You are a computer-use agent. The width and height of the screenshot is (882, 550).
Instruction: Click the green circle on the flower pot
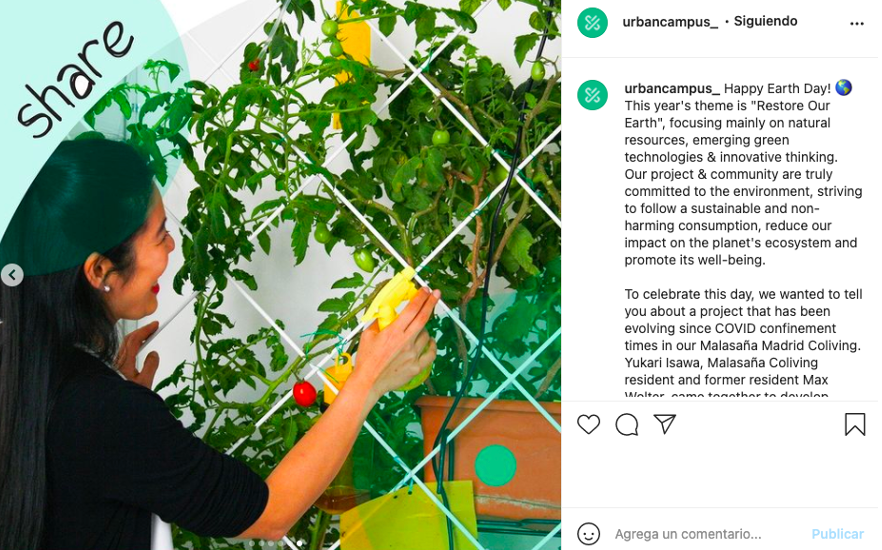click(x=496, y=465)
